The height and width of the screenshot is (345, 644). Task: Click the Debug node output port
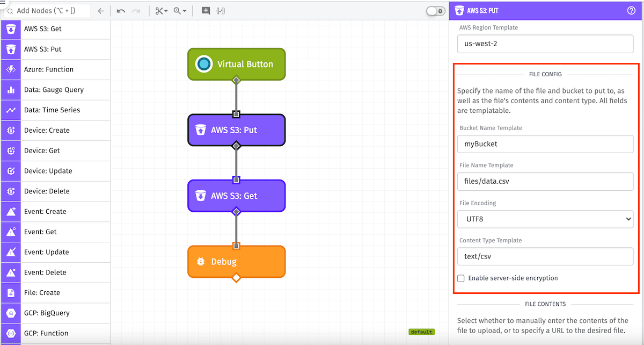point(236,278)
